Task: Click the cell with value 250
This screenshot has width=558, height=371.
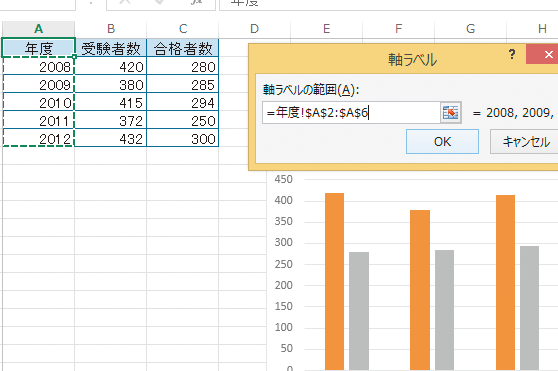Action: pos(183,121)
